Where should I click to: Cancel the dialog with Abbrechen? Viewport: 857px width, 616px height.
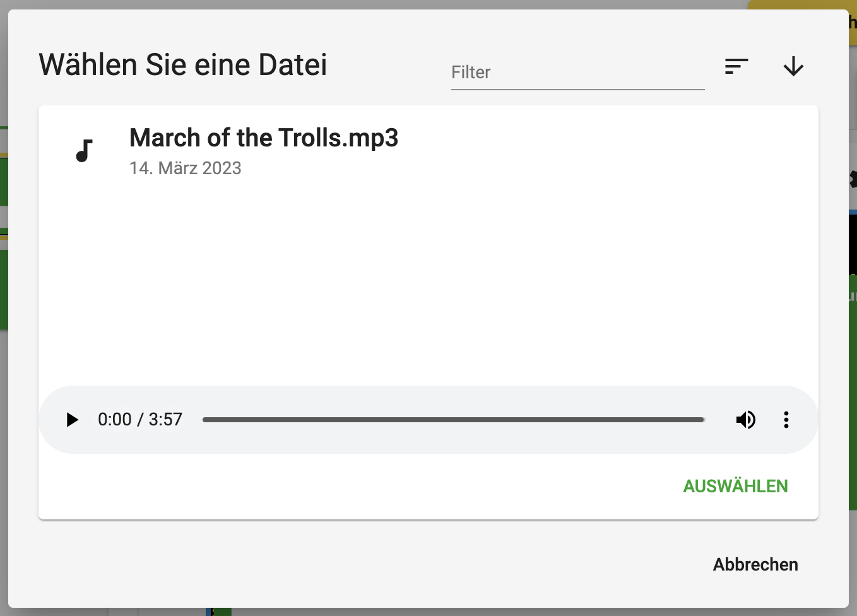pos(755,564)
